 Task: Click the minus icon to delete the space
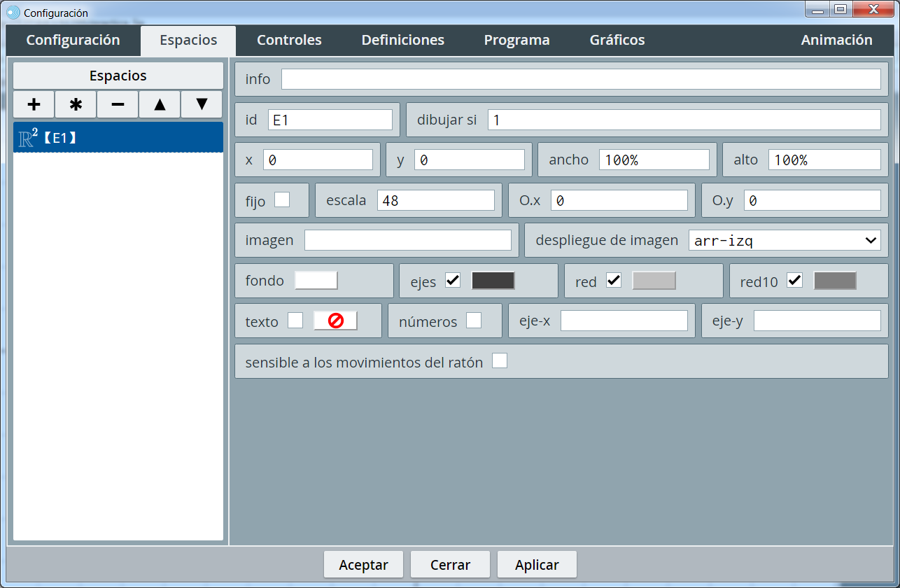pos(118,105)
